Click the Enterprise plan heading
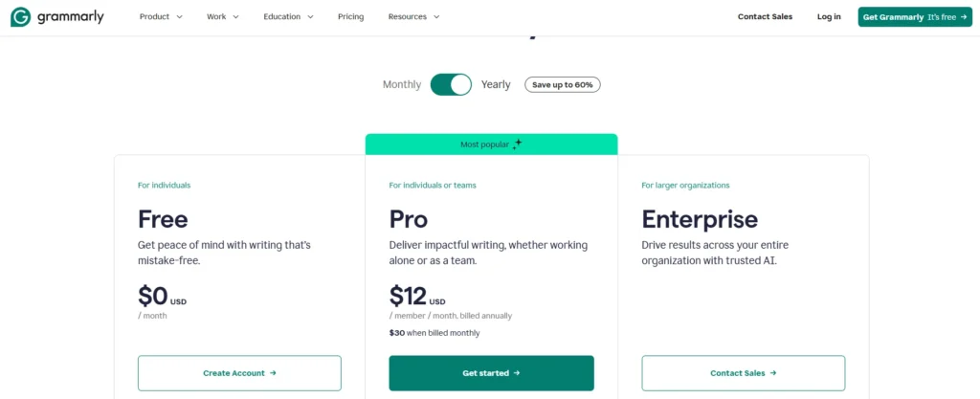980x399 pixels. click(700, 219)
